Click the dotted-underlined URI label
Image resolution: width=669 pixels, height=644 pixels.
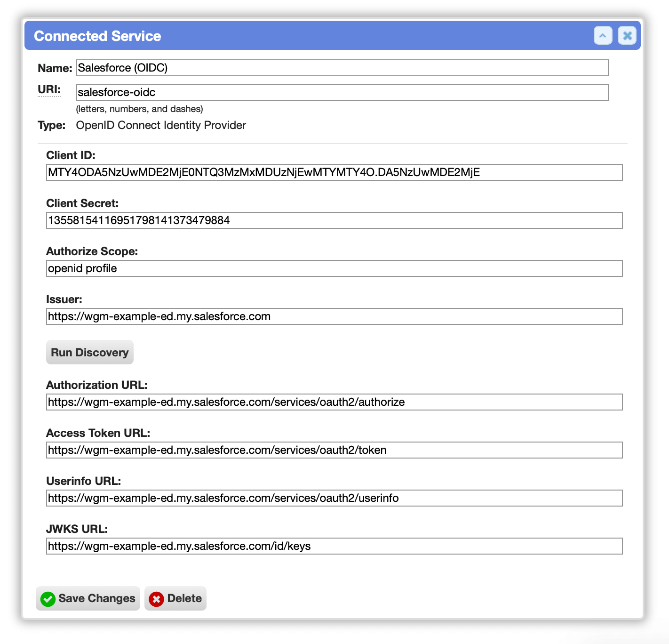pos(49,89)
